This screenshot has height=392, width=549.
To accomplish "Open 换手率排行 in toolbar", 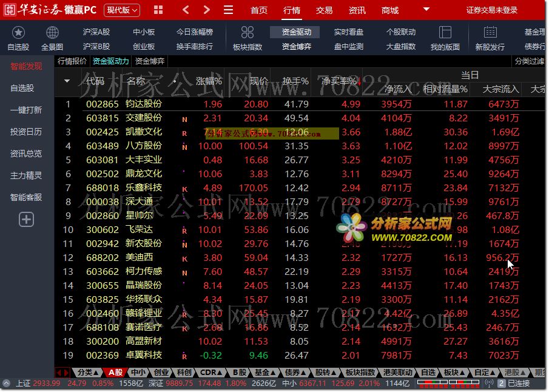I will coord(195,47).
